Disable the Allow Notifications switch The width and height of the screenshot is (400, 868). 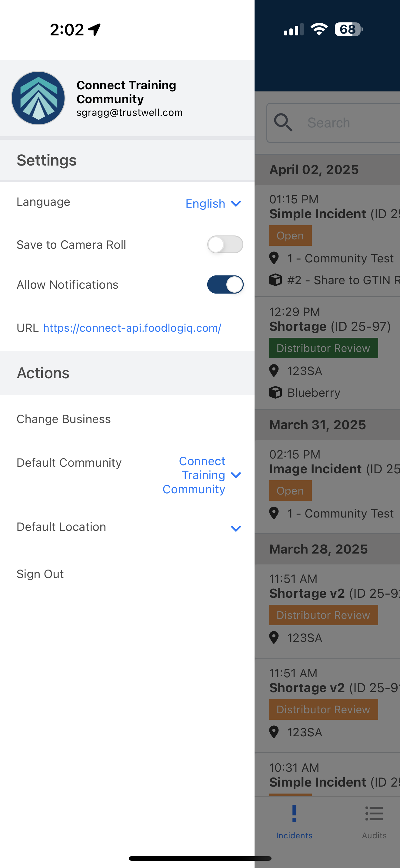[225, 285]
